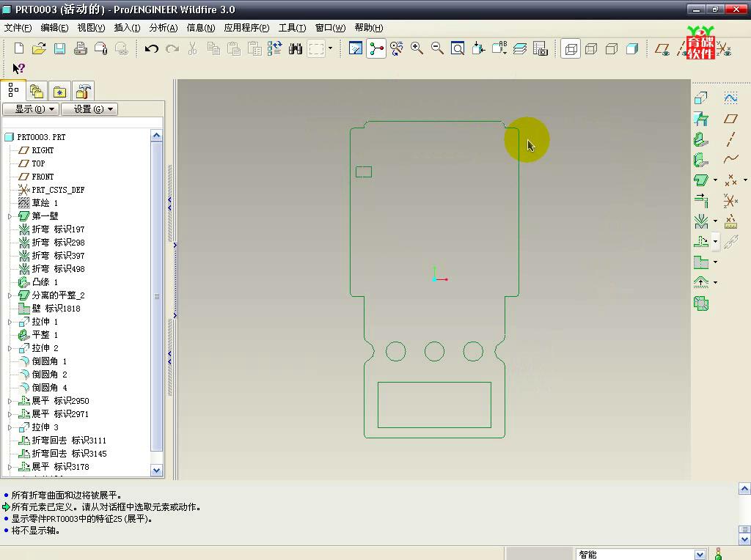This screenshot has height=560, width=751.
Task: Refit the model to the screen
Action: tap(458, 48)
